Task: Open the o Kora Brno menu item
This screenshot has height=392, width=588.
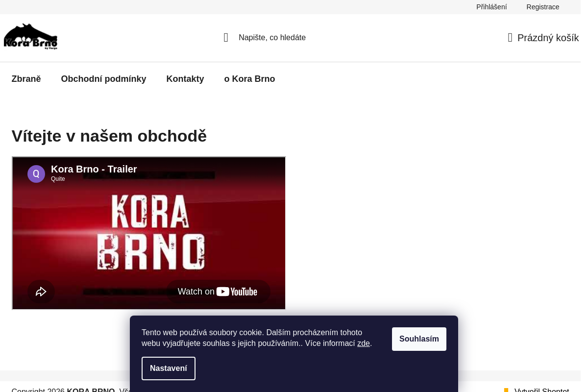Action: (x=249, y=79)
